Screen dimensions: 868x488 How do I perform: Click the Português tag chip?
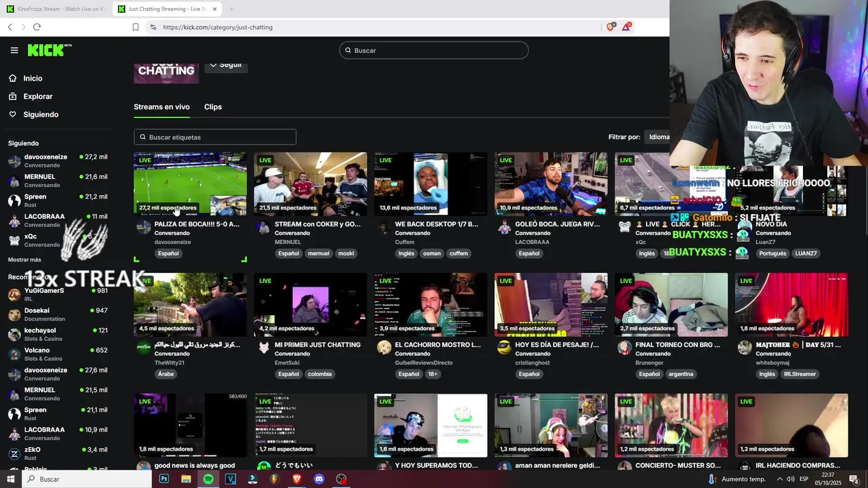(772, 253)
